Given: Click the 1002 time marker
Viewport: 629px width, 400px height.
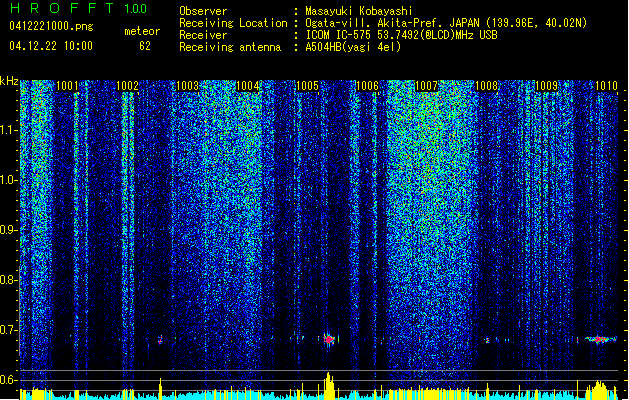Looking at the screenshot, I should 127,85.
